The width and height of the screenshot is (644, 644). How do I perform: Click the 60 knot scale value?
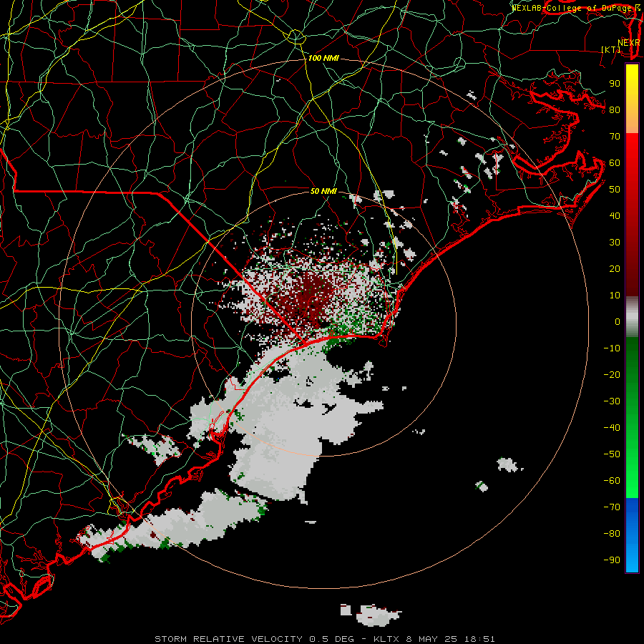click(x=615, y=163)
